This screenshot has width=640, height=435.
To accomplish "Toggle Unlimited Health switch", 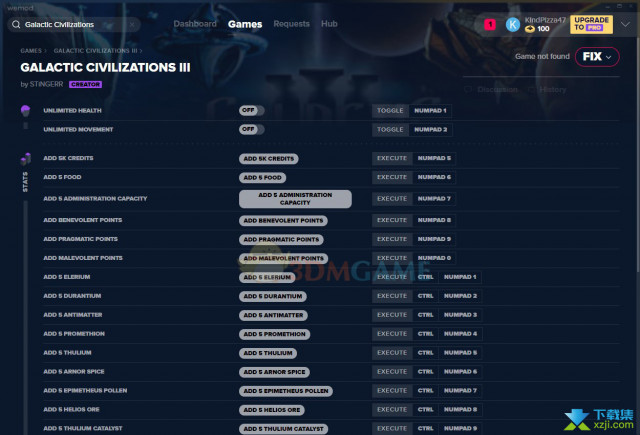I will (251, 110).
